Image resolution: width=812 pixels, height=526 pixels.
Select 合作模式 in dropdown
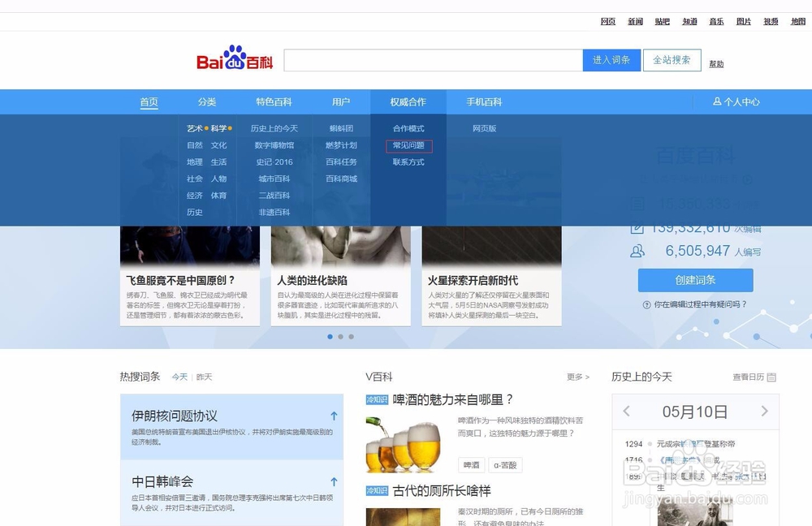tap(408, 128)
